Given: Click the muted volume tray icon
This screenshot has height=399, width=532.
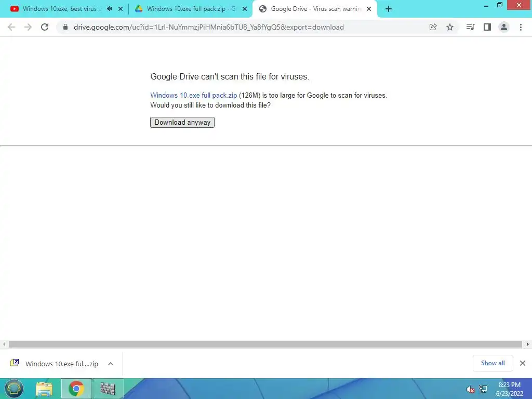Looking at the screenshot, I should coord(470,390).
